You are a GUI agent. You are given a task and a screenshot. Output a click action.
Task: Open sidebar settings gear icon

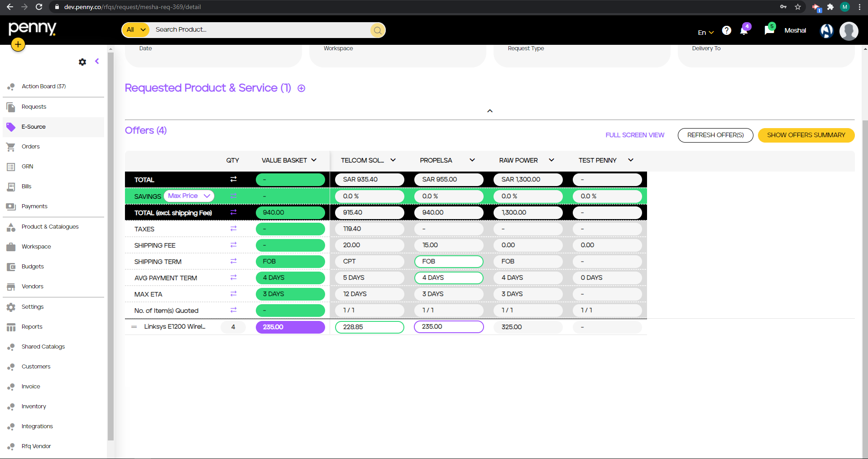(82, 62)
